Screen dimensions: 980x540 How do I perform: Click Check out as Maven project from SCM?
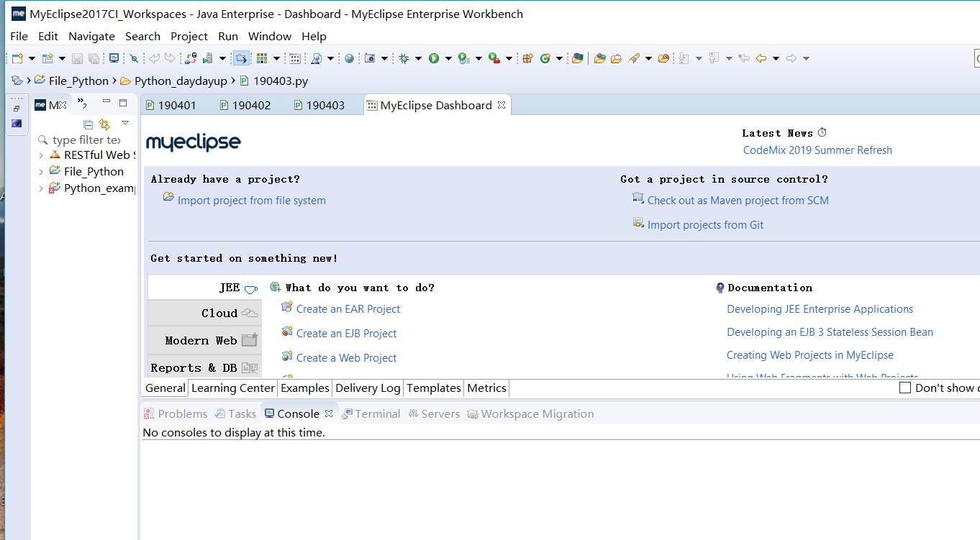pos(738,201)
